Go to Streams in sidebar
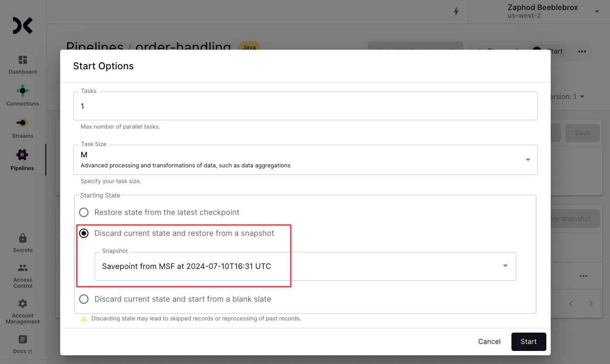Viewport: 610px width, 364px height. 23,123
